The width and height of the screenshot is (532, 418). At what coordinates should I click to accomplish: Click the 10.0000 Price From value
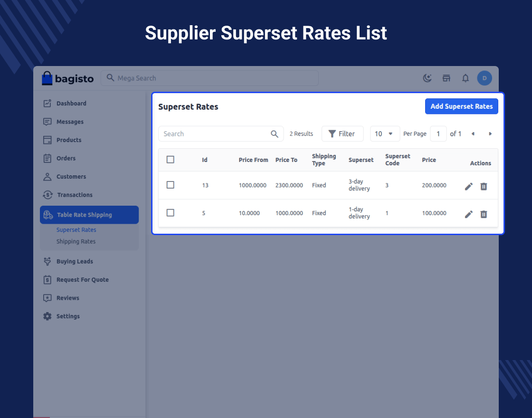point(249,213)
